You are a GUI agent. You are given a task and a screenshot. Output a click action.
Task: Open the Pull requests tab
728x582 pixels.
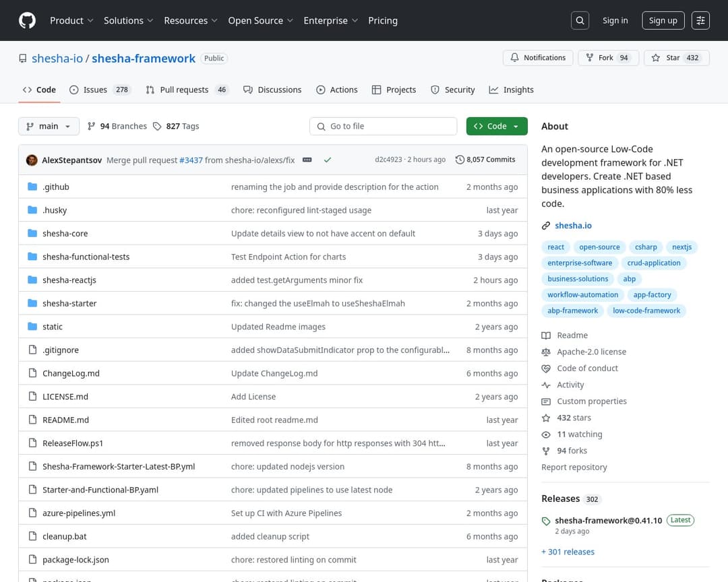(187, 90)
